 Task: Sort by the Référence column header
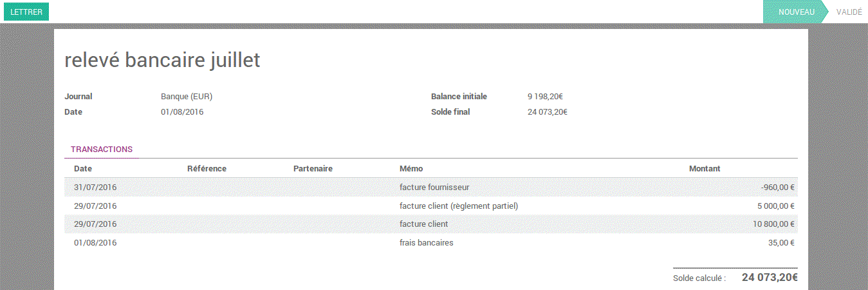[207, 169]
